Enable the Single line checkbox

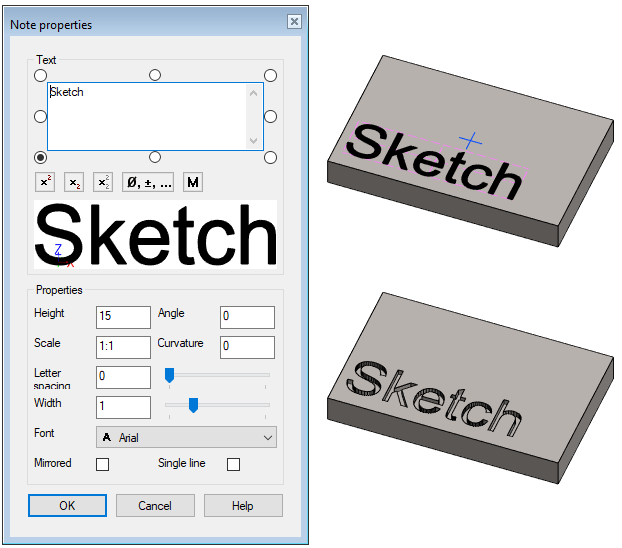tap(234, 465)
